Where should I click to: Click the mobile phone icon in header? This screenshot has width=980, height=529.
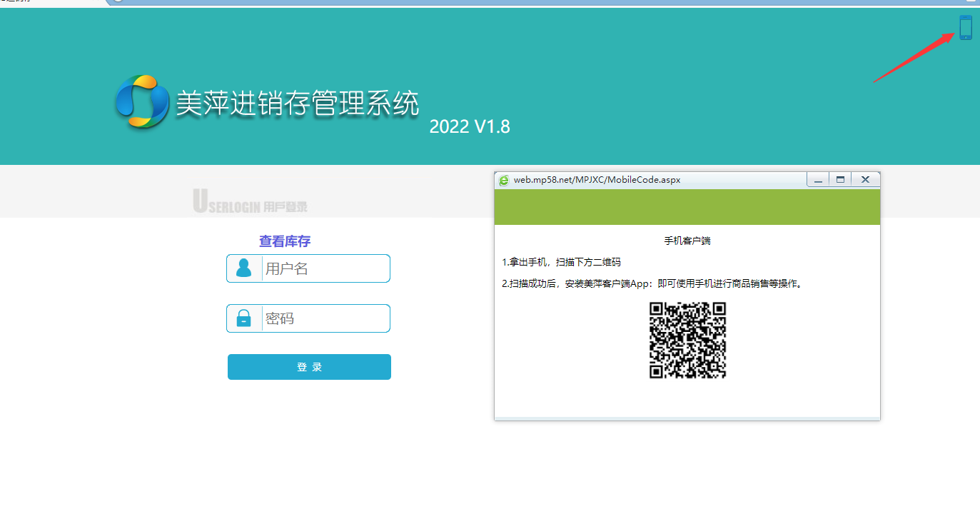(x=966, y=28)
